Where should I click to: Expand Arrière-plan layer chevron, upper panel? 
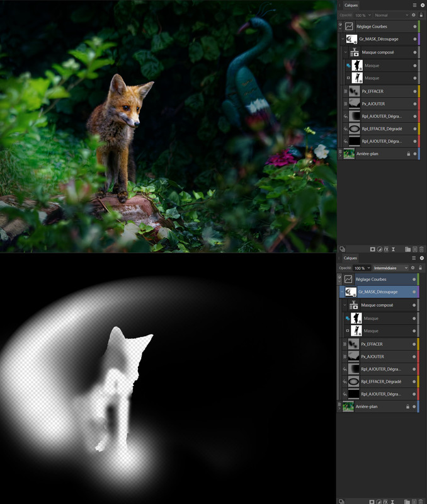coord(341,156)
